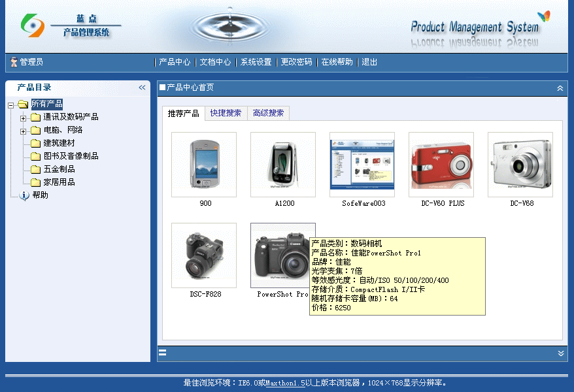Image resolution: width=574 pixels, height=392 pixels.
Task: Open the red DC-V60 PLUS camera thumbnail
Action: [x=441, y=165]
